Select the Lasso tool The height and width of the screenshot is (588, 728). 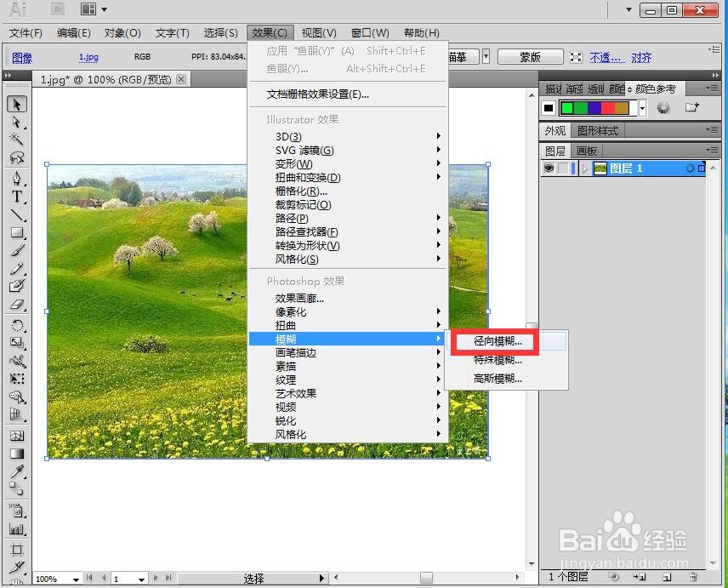pyautogui.click(x=17, y=157)
